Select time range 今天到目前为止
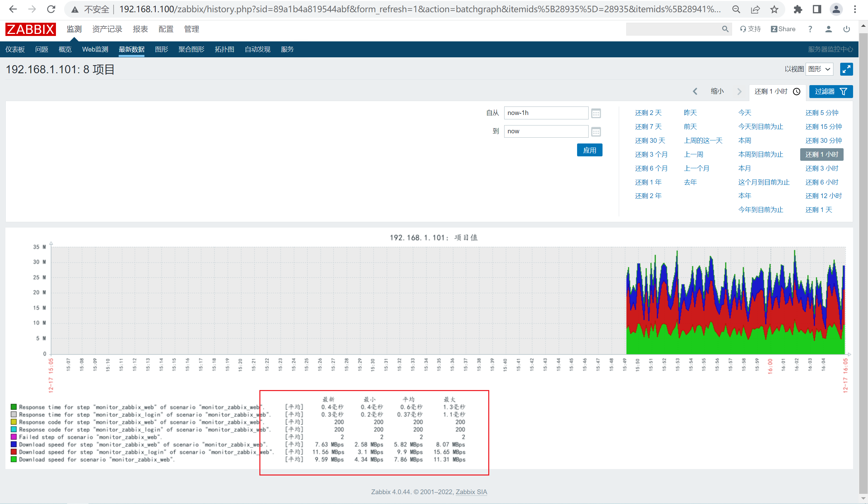This screenshot has height=504, width=868. pos(761,127)
